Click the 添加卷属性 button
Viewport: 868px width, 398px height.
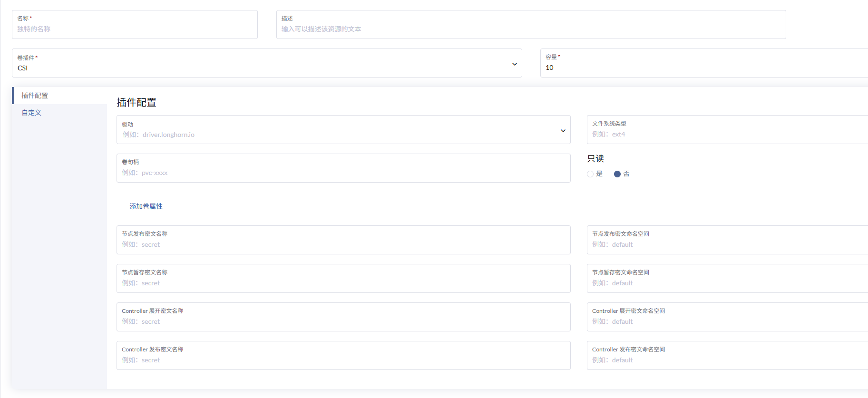coord(146,206)
